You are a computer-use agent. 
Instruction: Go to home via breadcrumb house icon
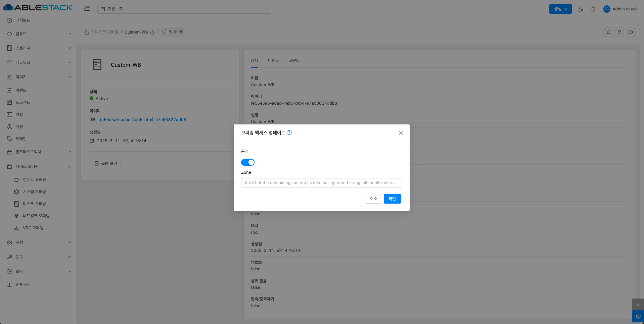point(87,32)
